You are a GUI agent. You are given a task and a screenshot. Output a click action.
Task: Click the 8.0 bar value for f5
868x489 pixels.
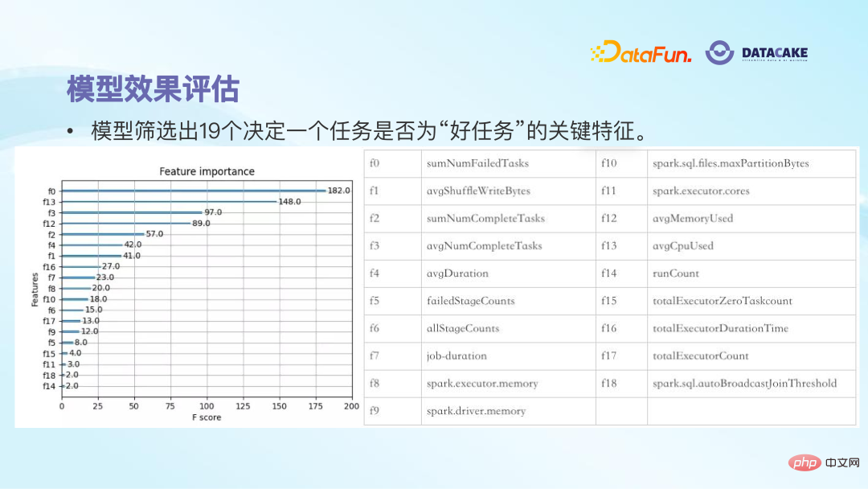coord(81,343)
